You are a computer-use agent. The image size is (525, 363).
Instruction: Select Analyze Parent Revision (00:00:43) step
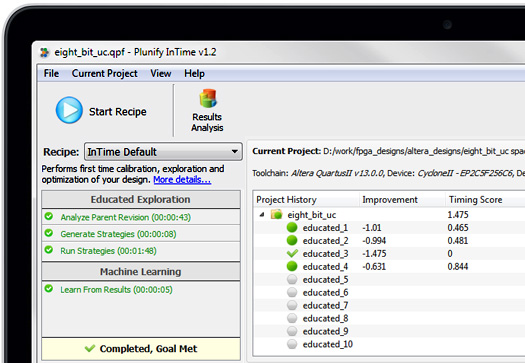[x=141, y=217]
